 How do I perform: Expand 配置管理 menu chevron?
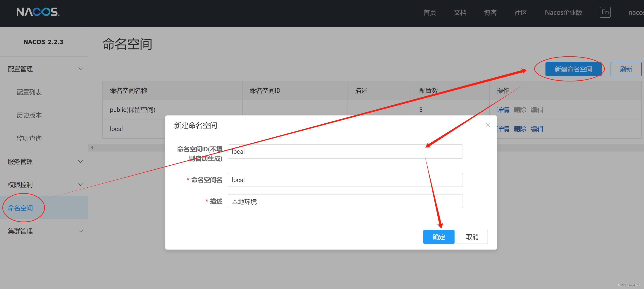[80, 69]
